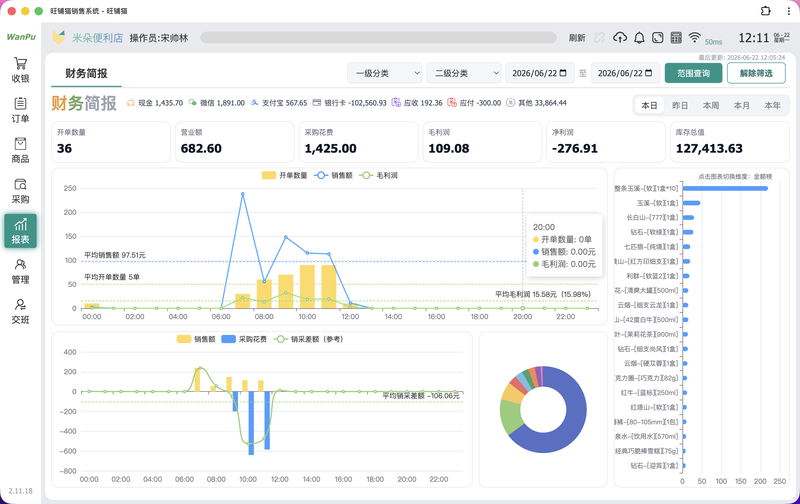Screen dimensions: 800x504
Task: Open notifications via the bell icon
Action: (639, 37)
